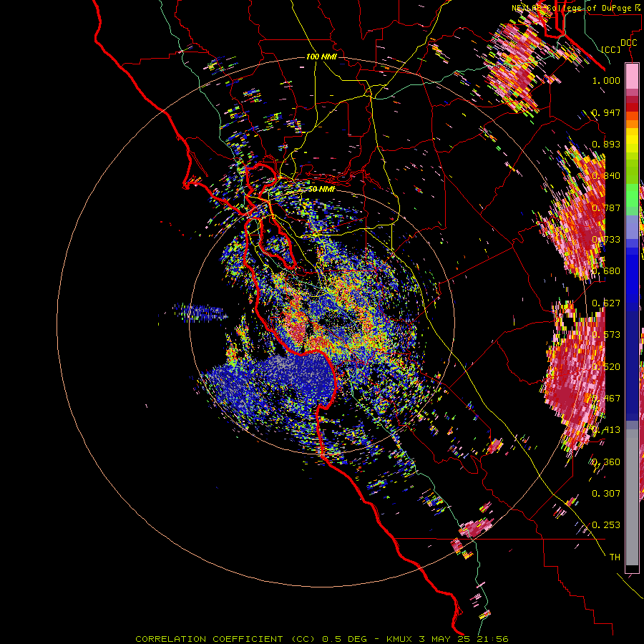This screenshot has height=644, width=644.
Task: Click the 0.627 legend value
Action: (606, 303)
